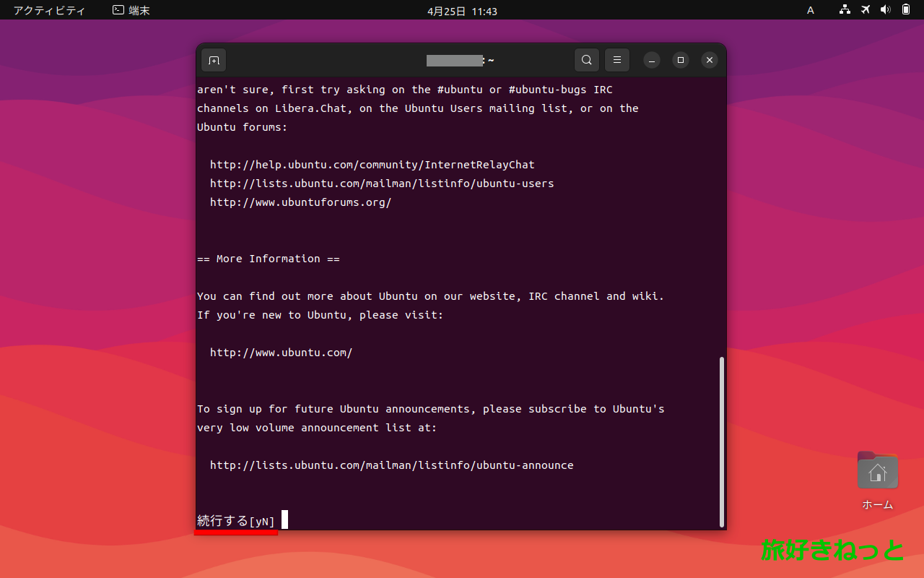The height and width of the screenshot is (578, 924).
Task: Click the volume speaker icon in top bar
Action: coord(886,10)
